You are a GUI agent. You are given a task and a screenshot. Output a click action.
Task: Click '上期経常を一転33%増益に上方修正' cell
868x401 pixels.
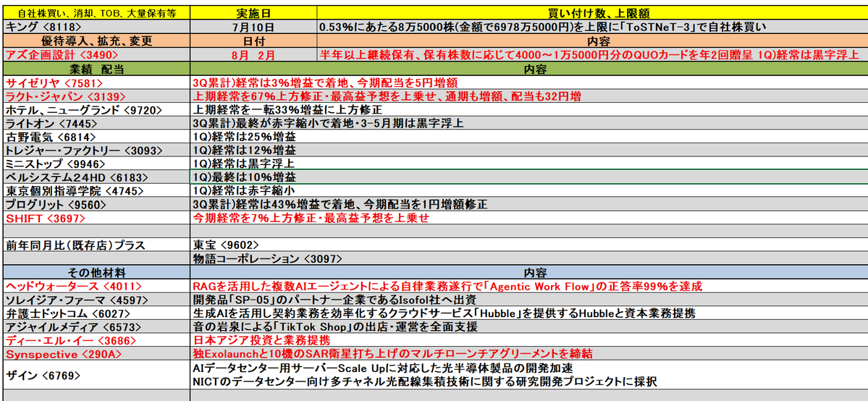coord(529,110)
